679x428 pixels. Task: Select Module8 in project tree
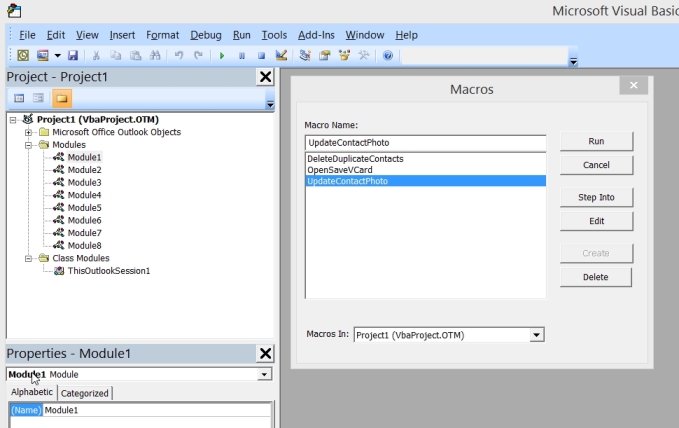[x=84, y=245]
